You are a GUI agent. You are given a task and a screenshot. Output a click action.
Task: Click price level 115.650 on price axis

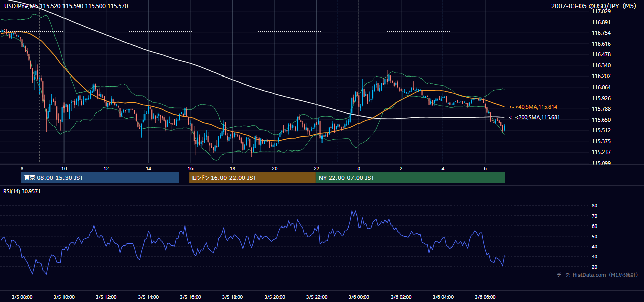[601, 120]
